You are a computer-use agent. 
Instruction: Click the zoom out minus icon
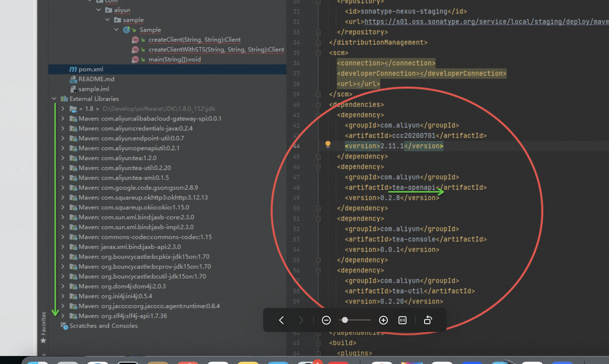point(326,320)
